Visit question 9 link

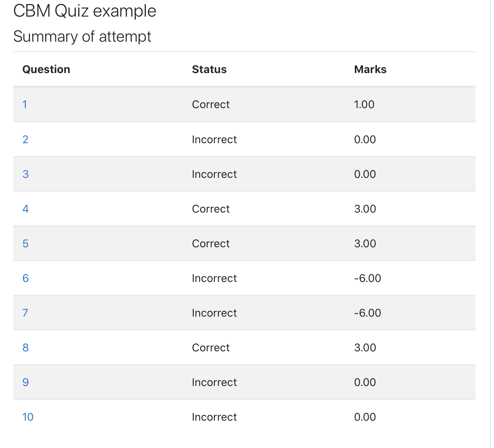pos(25,382)
